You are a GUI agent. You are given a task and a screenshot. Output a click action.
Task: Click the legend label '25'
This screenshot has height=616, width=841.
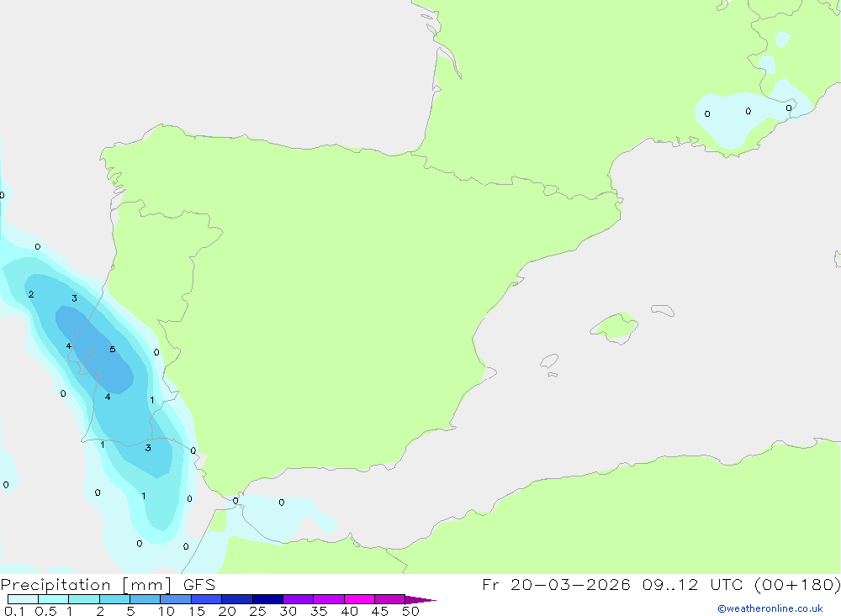click(x=258, y=611)
